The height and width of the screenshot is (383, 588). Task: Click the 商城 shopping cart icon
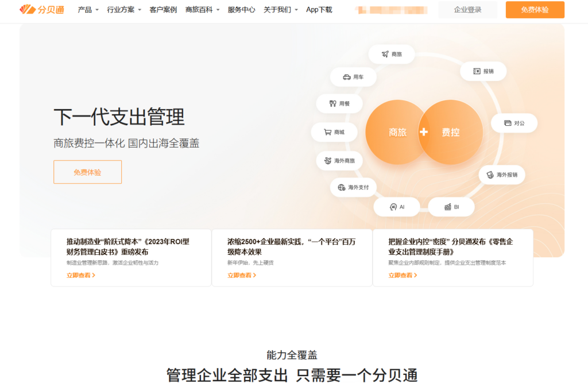[x=335, y=132]
